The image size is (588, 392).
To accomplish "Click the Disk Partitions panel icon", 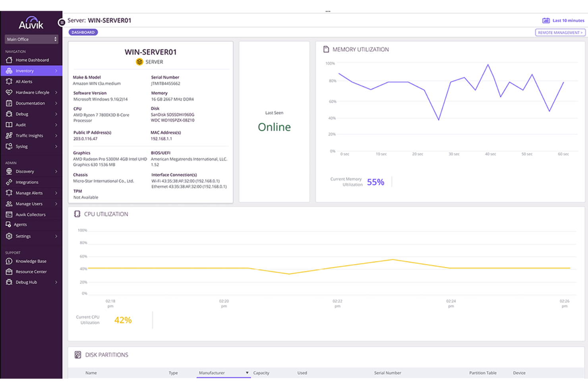I will (77, 354).
